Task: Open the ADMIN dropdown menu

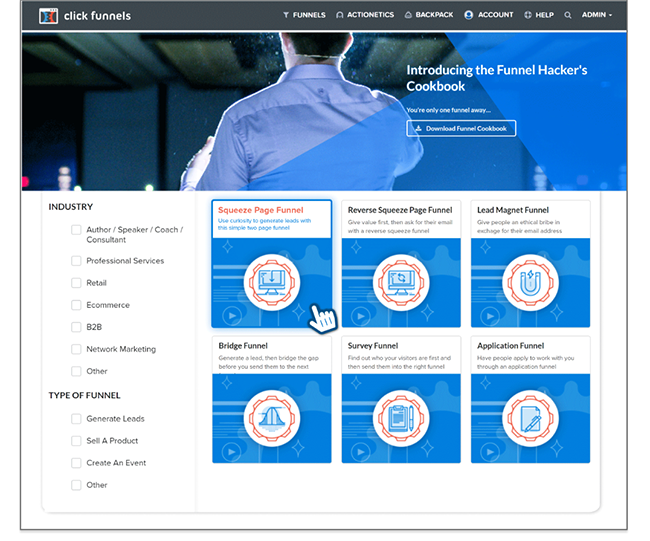Action: tap(597, 15)
